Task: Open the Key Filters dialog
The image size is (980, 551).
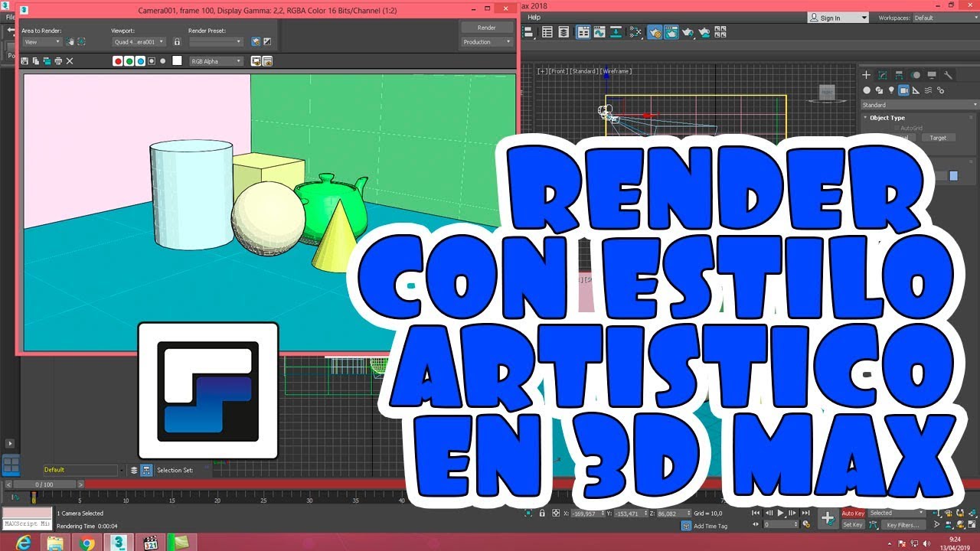Action: click(903, 525)
